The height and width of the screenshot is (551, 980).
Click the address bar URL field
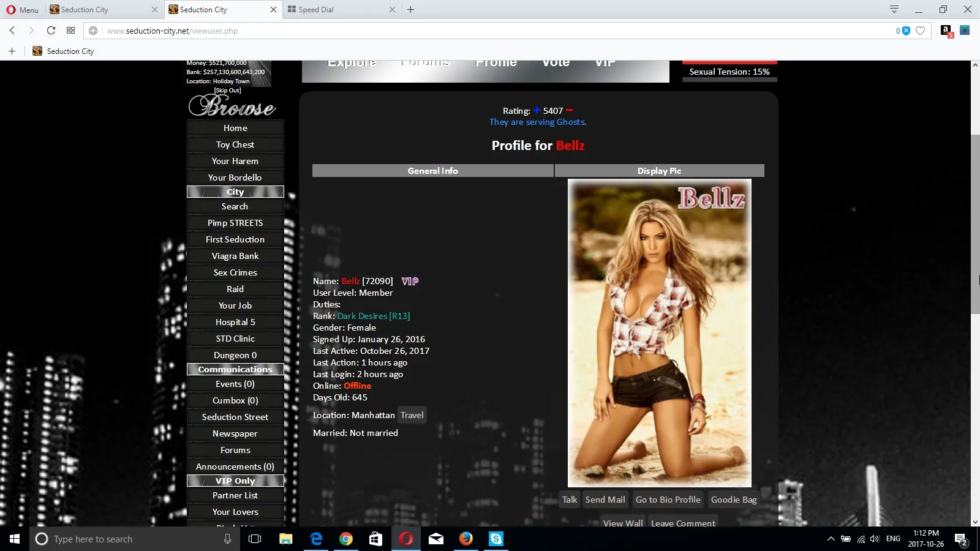490,31
